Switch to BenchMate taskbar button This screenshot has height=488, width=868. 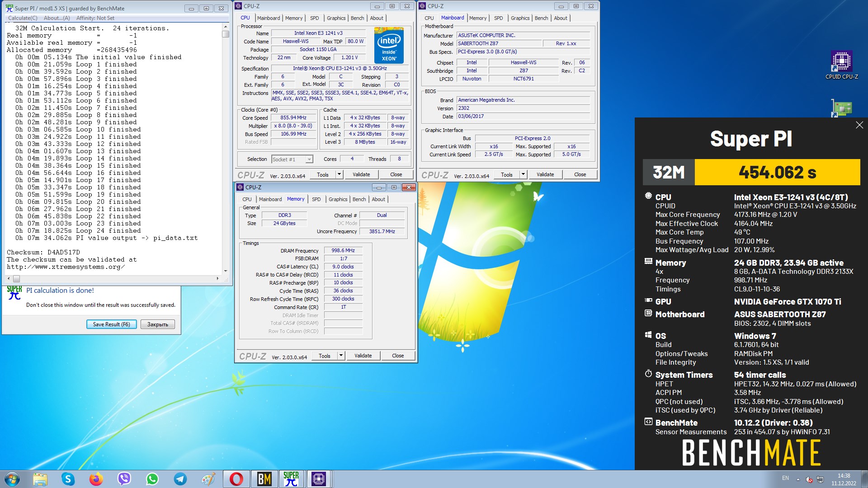[x=264, y=479]
